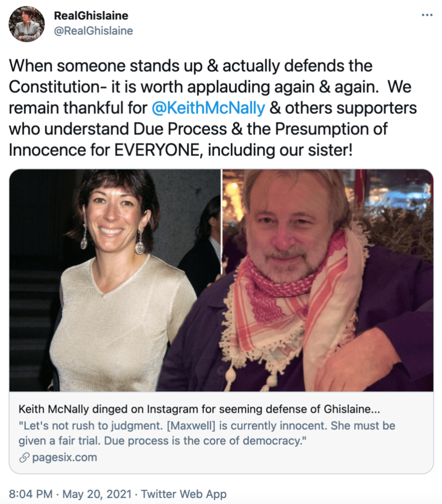Viewport: 442px width, 504px height.
Task: Click the chain link icon beside pagesix.com
Action: (x=24, y=457)
